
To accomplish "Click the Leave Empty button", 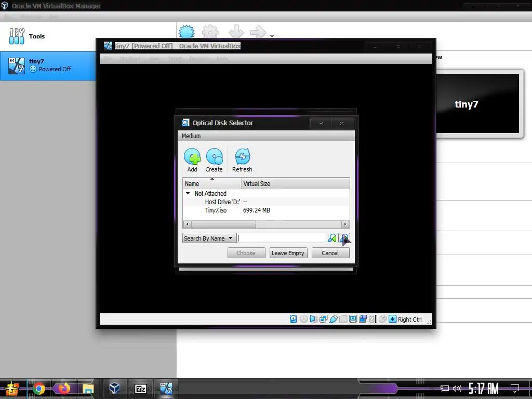I will pyautogui.click(x=288, y=253).
